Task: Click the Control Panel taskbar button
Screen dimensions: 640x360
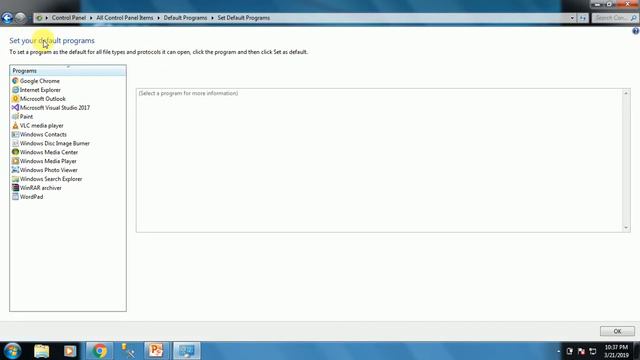Action: (187, 351)
